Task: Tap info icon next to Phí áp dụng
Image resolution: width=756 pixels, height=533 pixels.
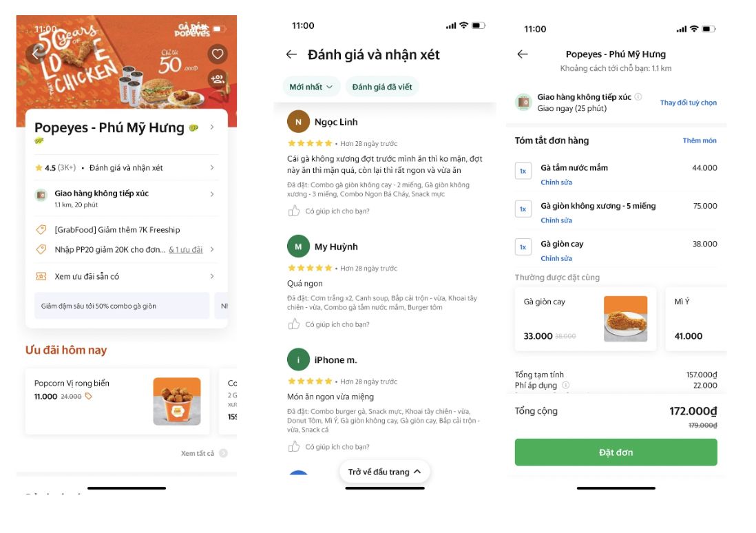Action: pos(566,385)
